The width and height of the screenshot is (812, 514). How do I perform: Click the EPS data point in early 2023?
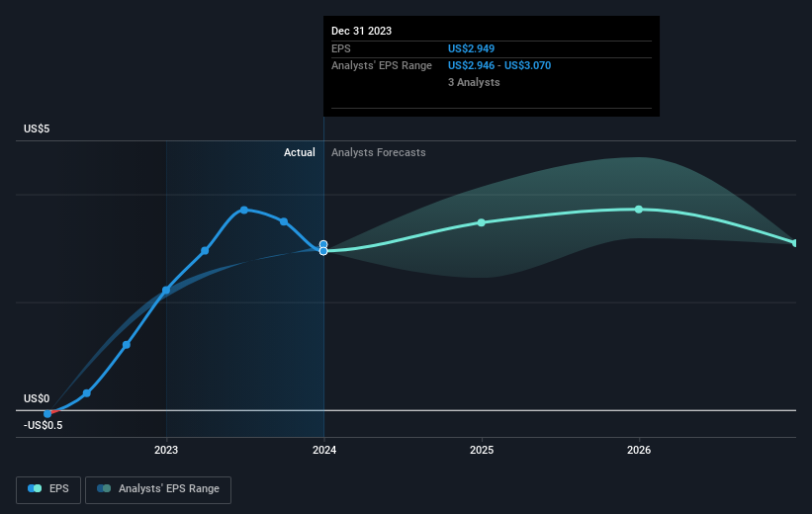[x=205, y=251]
